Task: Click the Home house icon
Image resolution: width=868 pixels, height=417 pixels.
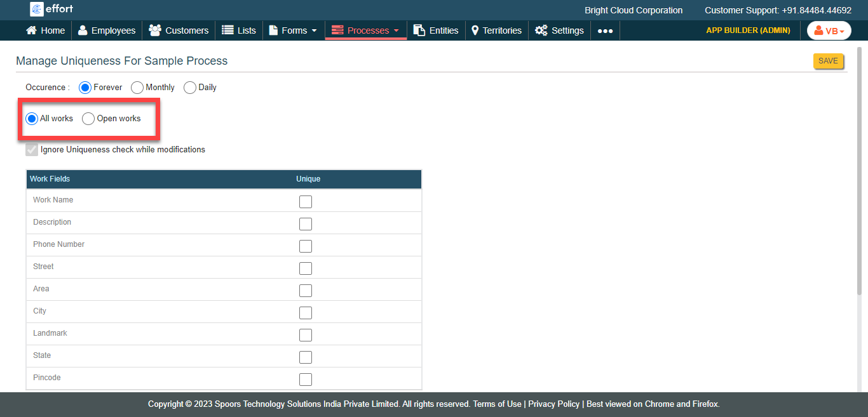Action: point(31,30)
